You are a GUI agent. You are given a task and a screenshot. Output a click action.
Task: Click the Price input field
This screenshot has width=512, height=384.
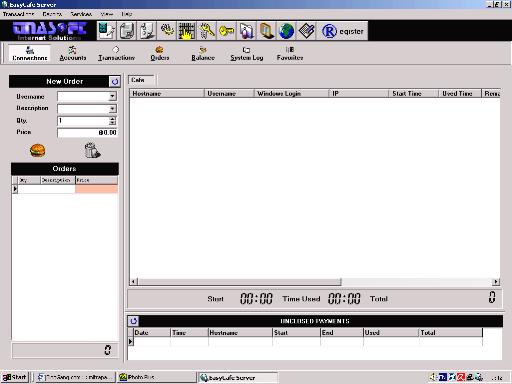87,133
